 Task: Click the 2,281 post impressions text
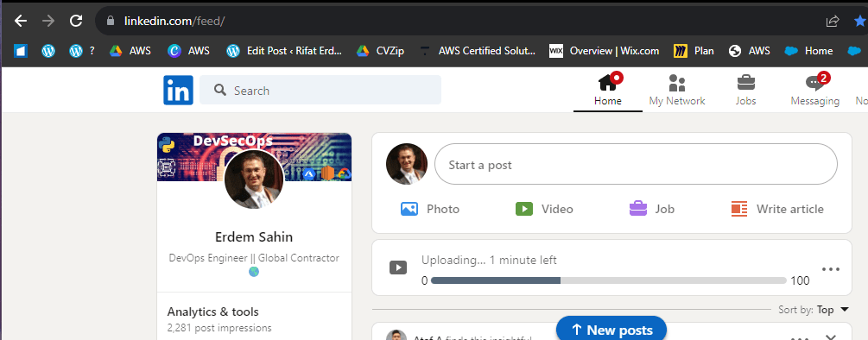219,328
